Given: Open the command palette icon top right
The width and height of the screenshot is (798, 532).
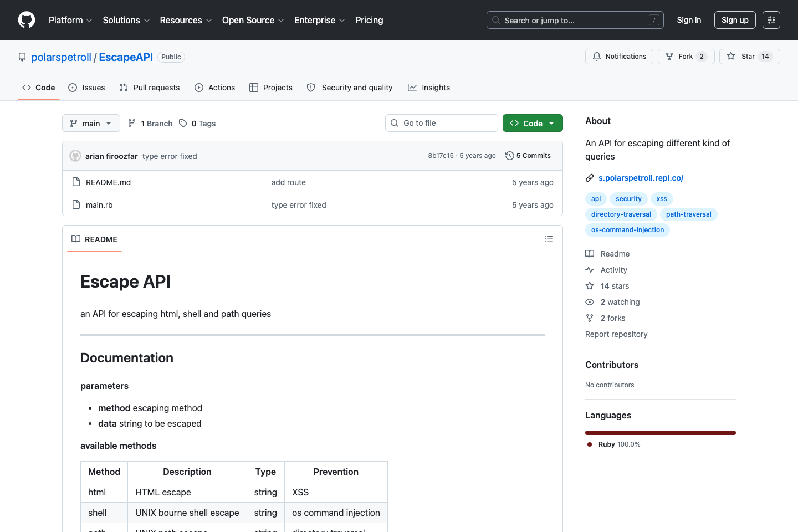Looking at the screenshot, I should pos(771,20).
